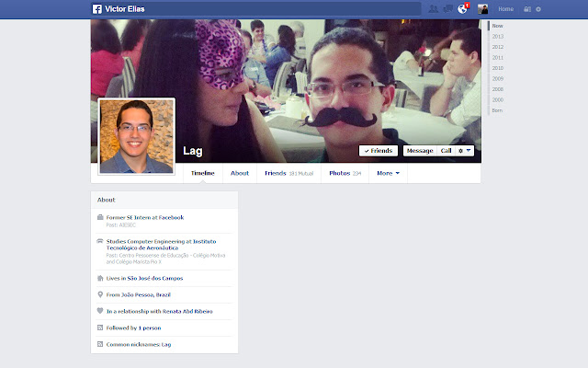
Task: Open Former SE Intern at Facebook link
Action: (x=145, y=217)
